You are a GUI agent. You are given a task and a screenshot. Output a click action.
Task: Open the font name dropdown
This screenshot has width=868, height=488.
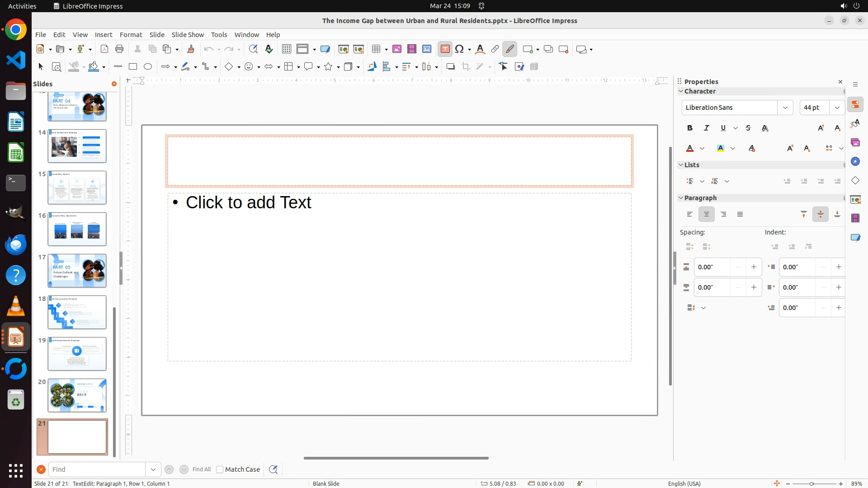pos(785,108)
